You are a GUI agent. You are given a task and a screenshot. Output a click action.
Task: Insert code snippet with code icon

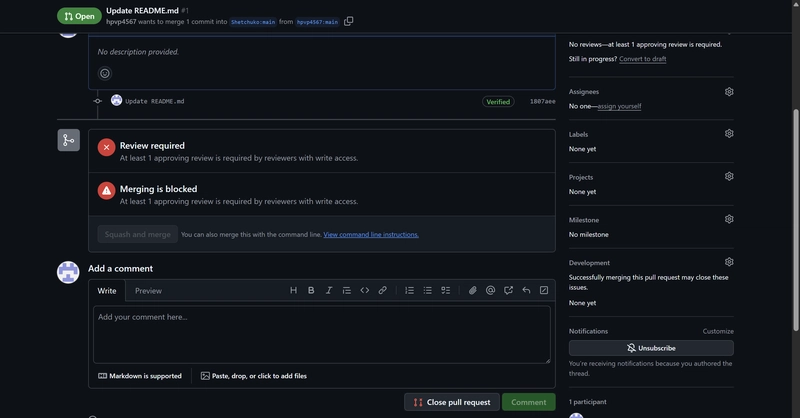click(365, 290)
